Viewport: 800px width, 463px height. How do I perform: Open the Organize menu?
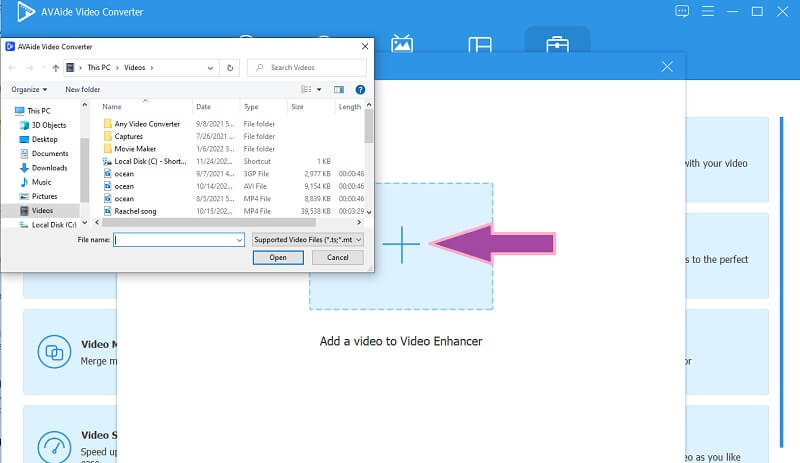29,89
